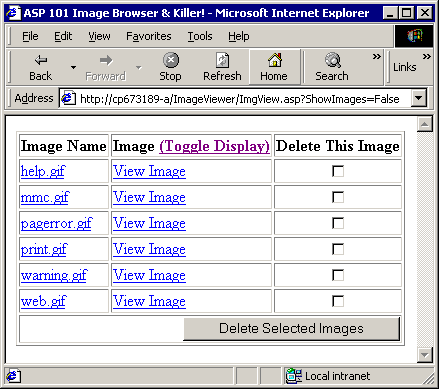Stop page loading with Stop button

(x=170, y=67)
